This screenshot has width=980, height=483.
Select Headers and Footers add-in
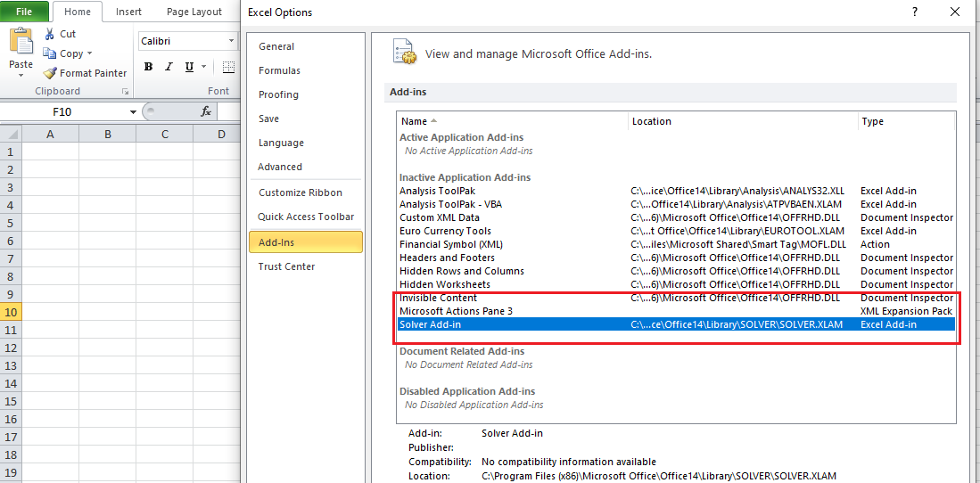676,258
